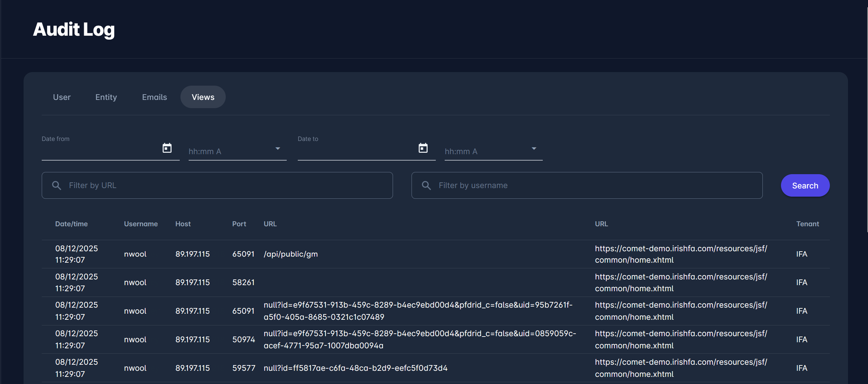Focus the Filter by username field
This screenshot has height=384, width=868.
pos(596,186)
